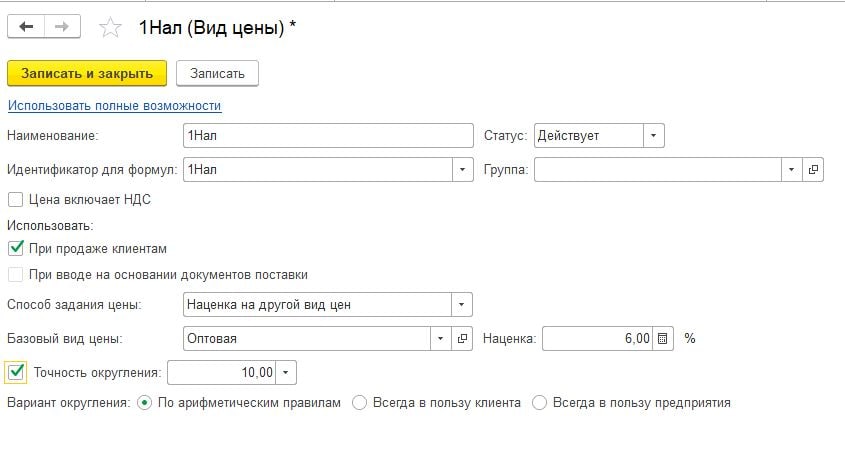This screenshot has width=845, height=456.
Task: Expand Способ задания цены dropdown arrow
Action: [461, 305]
